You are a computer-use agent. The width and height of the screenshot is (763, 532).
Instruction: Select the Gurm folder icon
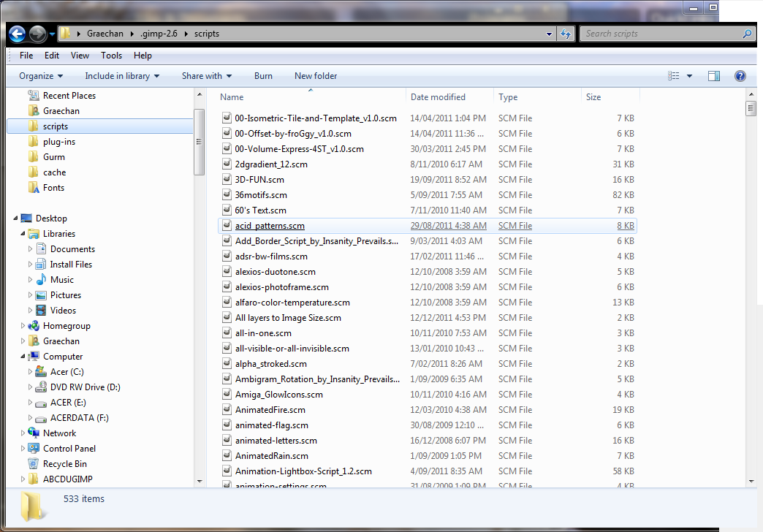tap(33, 156)
